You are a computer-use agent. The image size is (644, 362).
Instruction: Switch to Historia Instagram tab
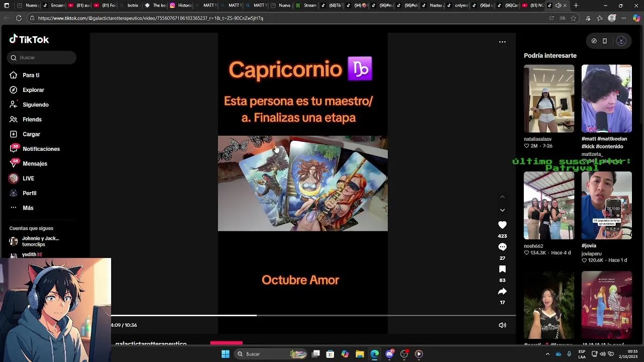(x=180, y=6)
